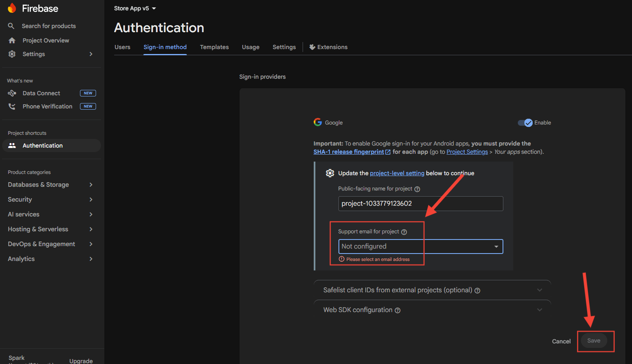Open Project Overview in sidebar
The image size is (632, 364).
46,40
